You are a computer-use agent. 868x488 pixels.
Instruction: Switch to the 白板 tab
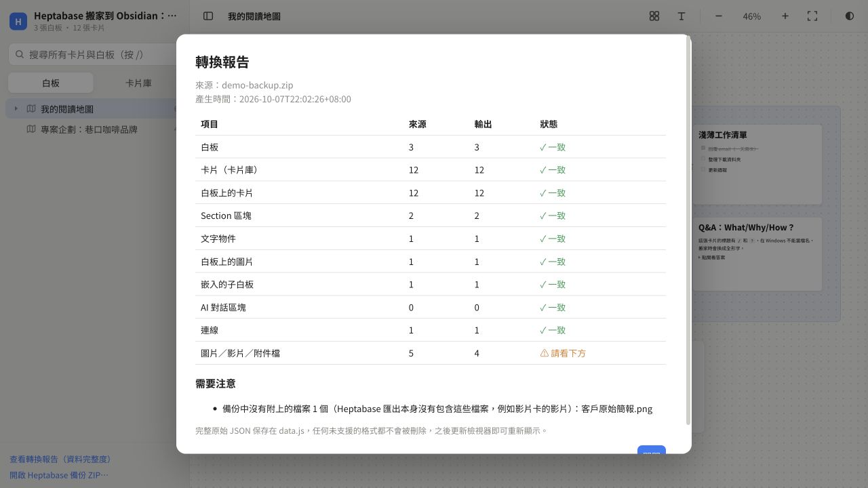click(51, 83)
